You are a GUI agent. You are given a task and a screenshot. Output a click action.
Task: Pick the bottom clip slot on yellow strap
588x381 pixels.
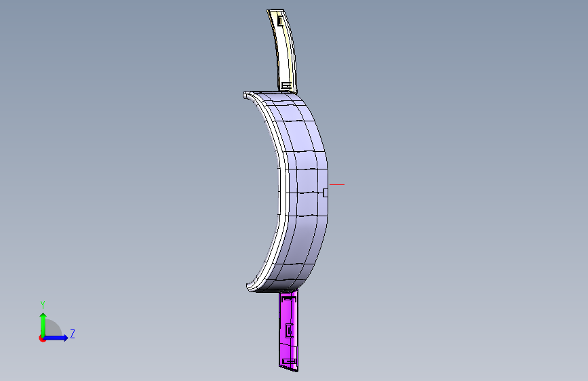[x=286, y=86]
